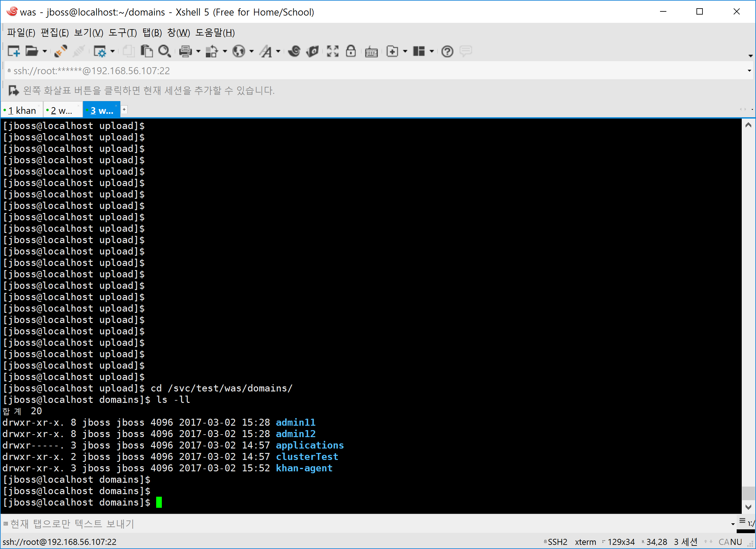
Task: Switch to the 2 w... tab
Action: coord(62,110)
